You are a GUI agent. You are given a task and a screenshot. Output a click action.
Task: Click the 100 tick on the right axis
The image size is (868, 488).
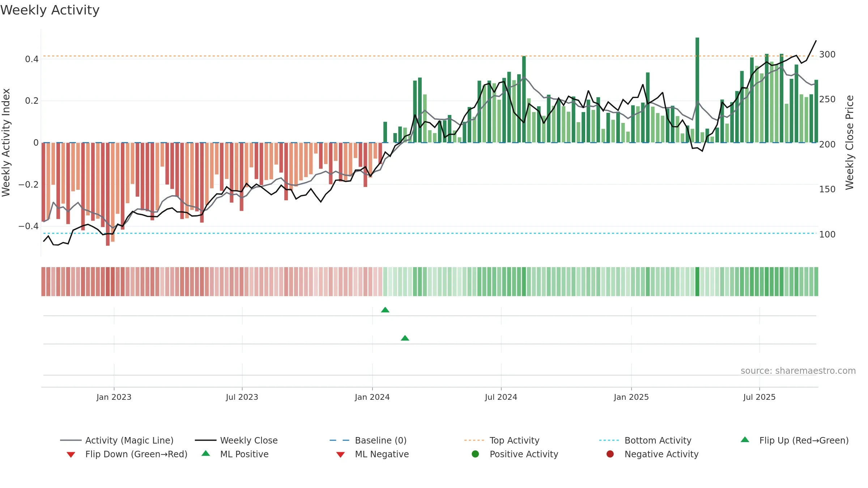click(x=827, y=234)
